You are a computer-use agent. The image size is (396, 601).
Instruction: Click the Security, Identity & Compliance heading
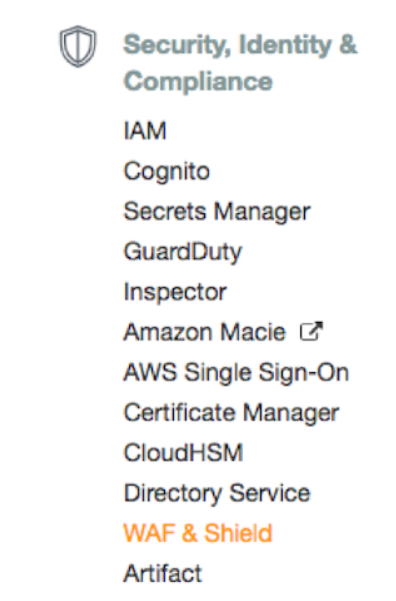(240, 62)
